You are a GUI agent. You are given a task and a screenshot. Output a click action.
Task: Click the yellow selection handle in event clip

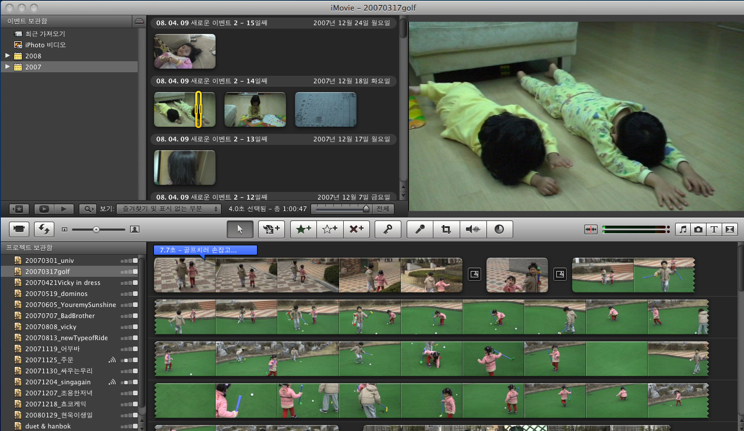click(x=198, y=109)
